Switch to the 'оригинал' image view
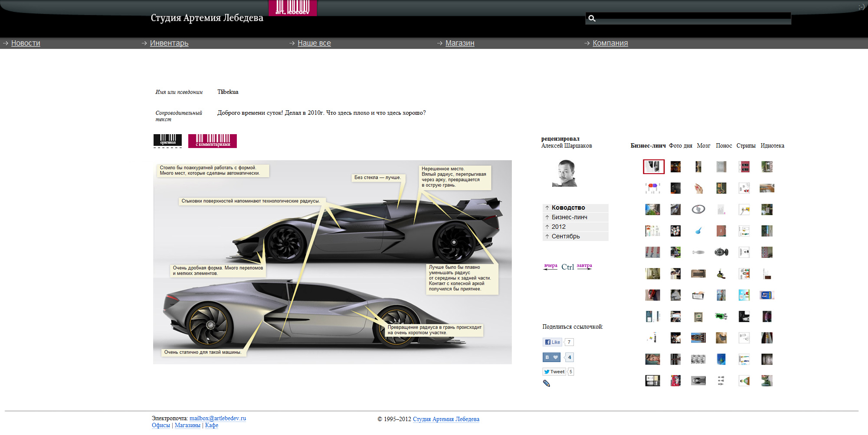This screenshot has height=435, width=868. (x=167, y=140)
